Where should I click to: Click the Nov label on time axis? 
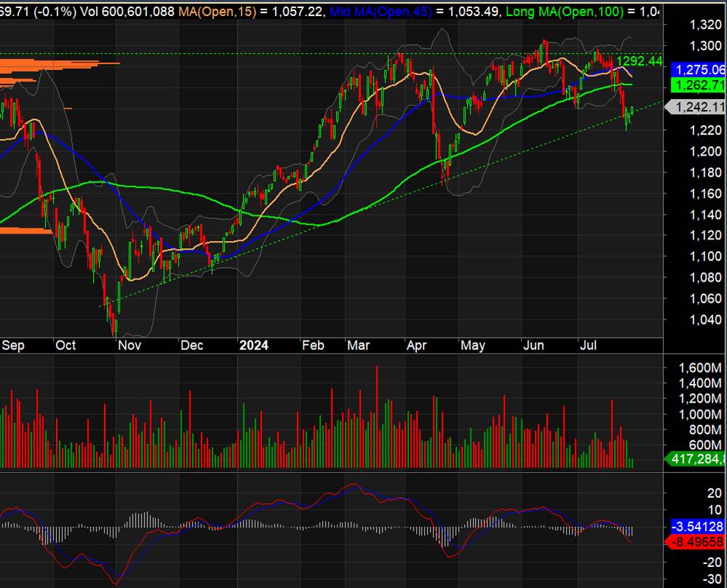click(130, 346)
